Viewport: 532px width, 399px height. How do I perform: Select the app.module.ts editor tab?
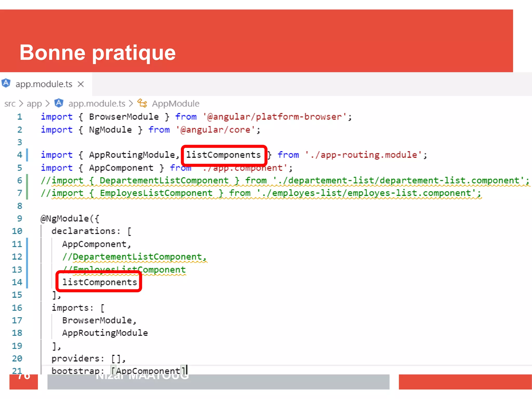pyautogui.click(x=44, y=84)
